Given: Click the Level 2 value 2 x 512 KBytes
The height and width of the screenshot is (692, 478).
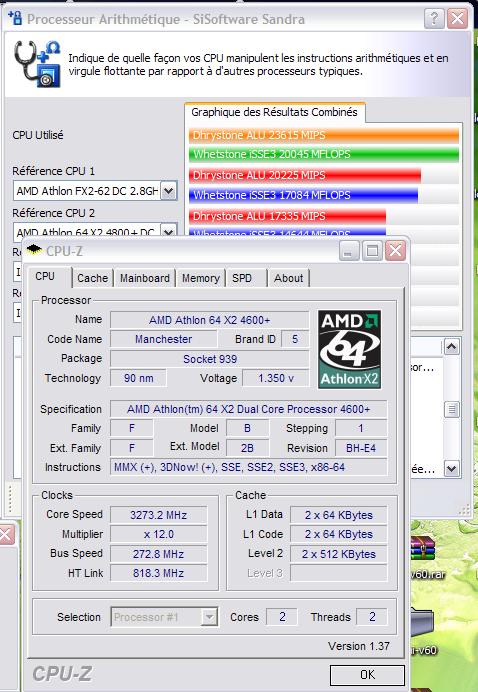Looking at the screenshot, I should coord(339,554).
